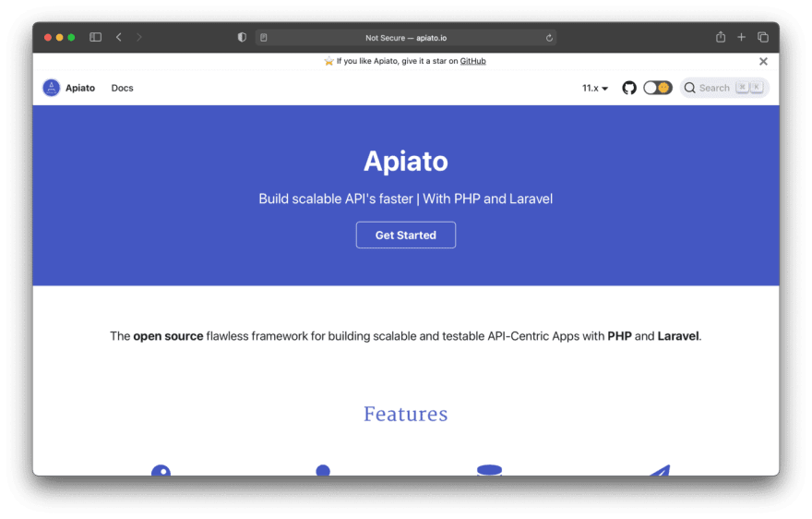
Task: Open the Apiato GitHub repository icon
Action: point(628,88)
